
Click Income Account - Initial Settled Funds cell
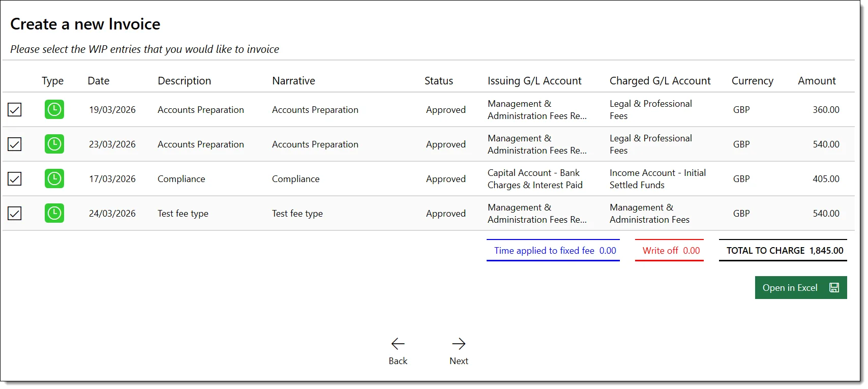click(x=658, y=179)
